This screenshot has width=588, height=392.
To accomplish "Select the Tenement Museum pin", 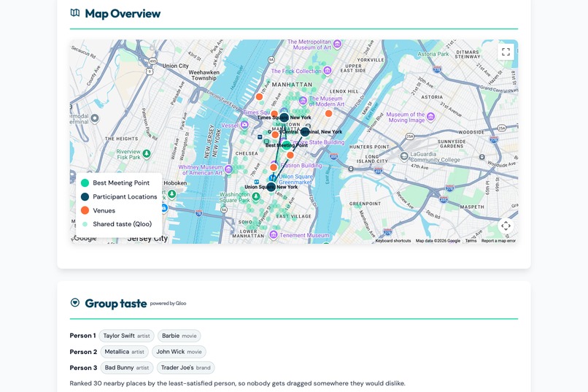I will point(274,235).
